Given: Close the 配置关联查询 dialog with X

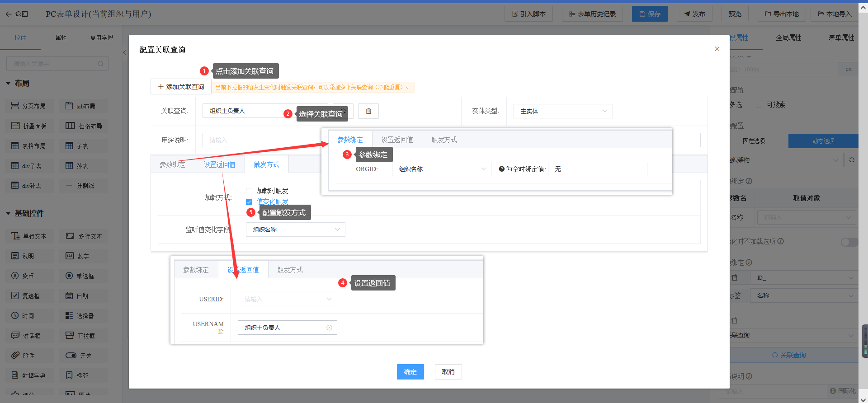Looking at the screenshot, I should [x=717, y=49].
